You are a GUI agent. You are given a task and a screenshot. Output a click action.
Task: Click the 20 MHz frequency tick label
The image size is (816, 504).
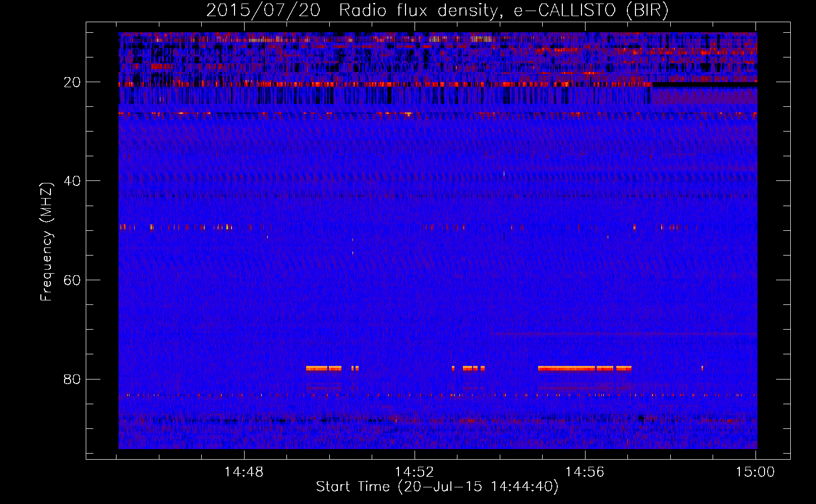click(x=72, y=82)
